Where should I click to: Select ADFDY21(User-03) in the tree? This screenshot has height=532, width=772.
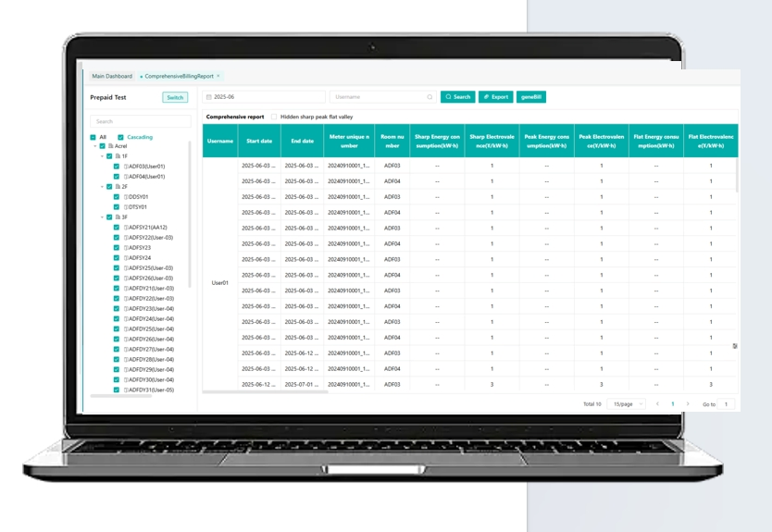pyautogui.click(x=151, y=289)
